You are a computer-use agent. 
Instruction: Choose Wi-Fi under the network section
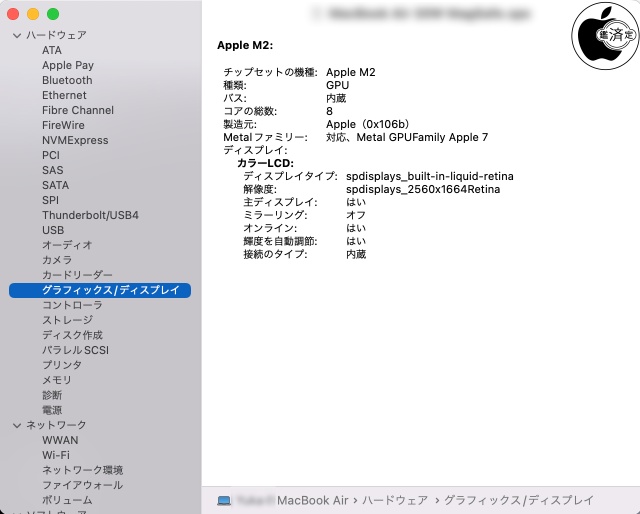[56, 455]
